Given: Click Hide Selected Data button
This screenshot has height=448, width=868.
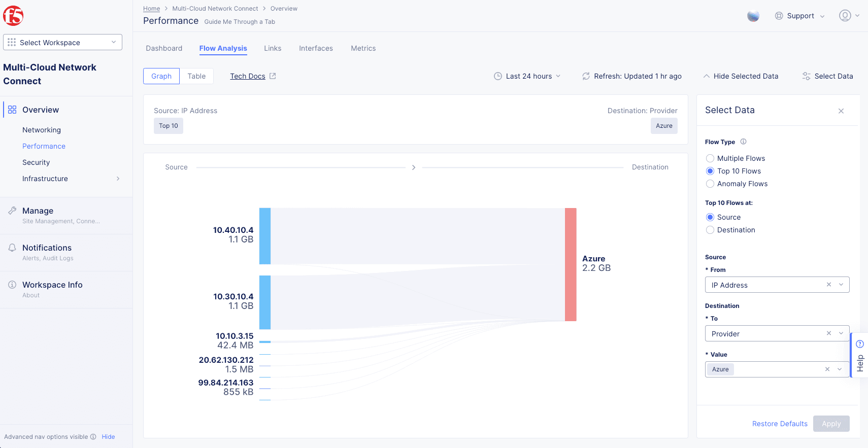Looking at the screenshot, I should [741, 76].
